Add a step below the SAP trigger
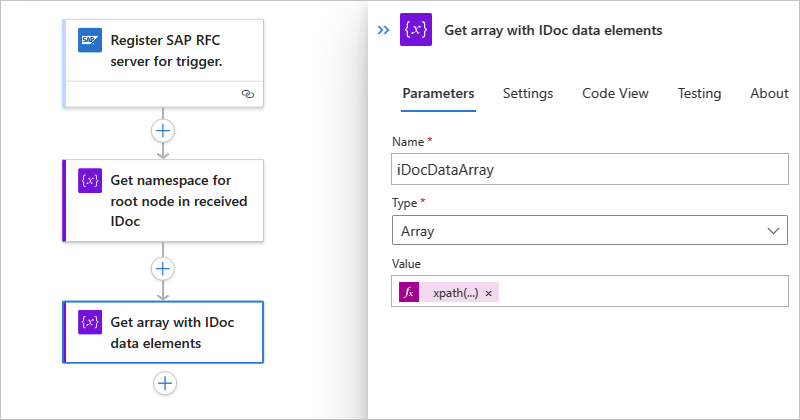The width and height of the screenshot is (800, 420). 163,130
